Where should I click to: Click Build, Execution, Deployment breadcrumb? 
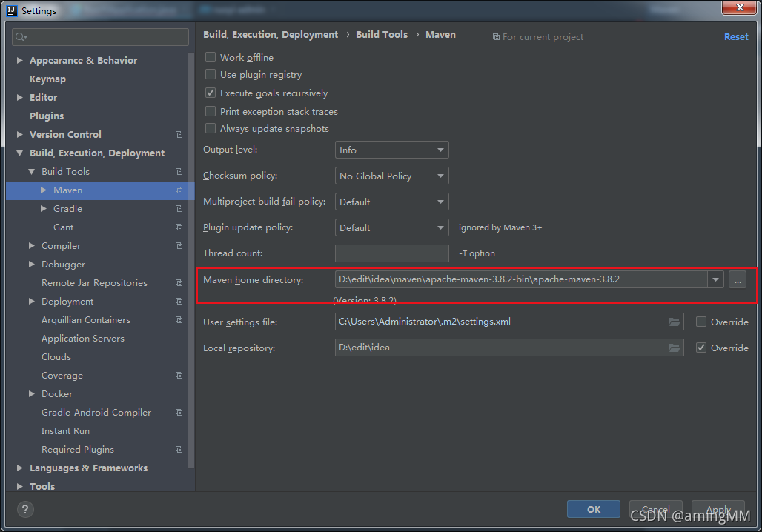271,35
